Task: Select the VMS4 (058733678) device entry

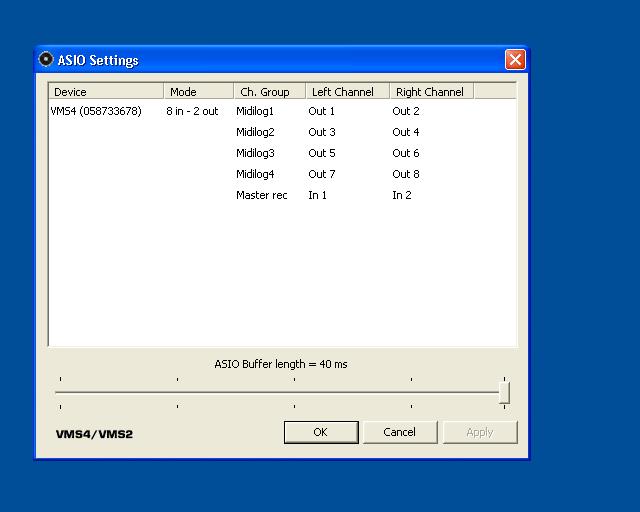Action: point(96,111)
